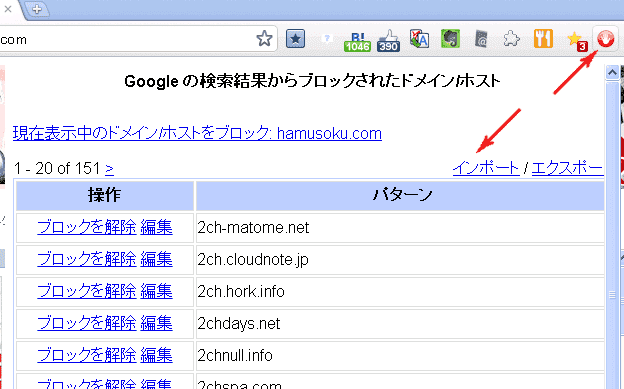
Task: Open Hatena Bookmark extension showing 1046
Action: coord(357,42)
